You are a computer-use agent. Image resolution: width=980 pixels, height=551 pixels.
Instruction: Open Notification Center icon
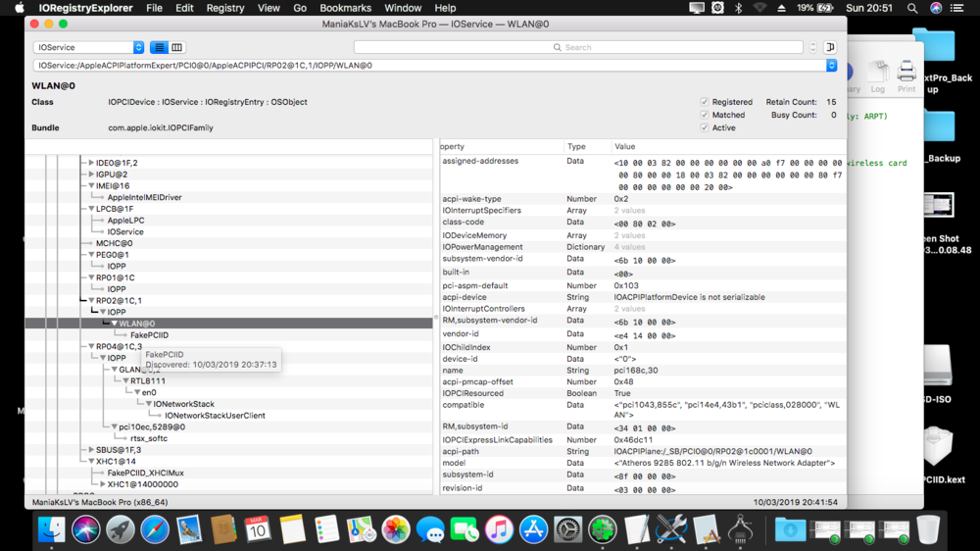pyautogui.click(x=956, y=8)
